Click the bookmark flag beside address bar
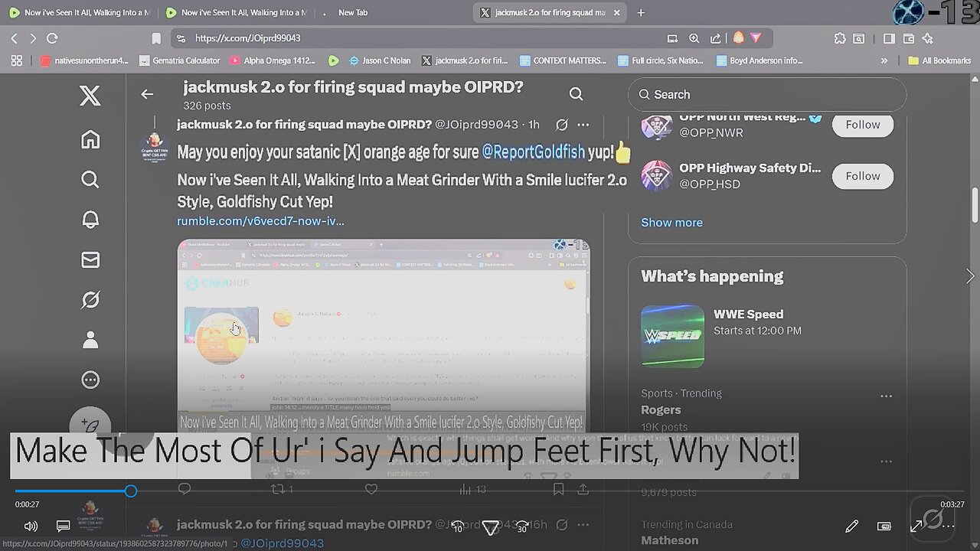This screenshot has width=980, height=551. point(156,38)
